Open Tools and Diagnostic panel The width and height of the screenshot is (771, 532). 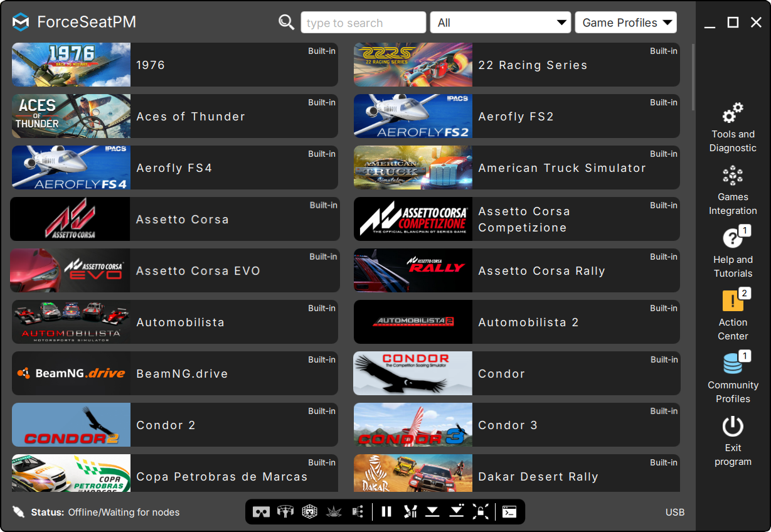[733, 128]
